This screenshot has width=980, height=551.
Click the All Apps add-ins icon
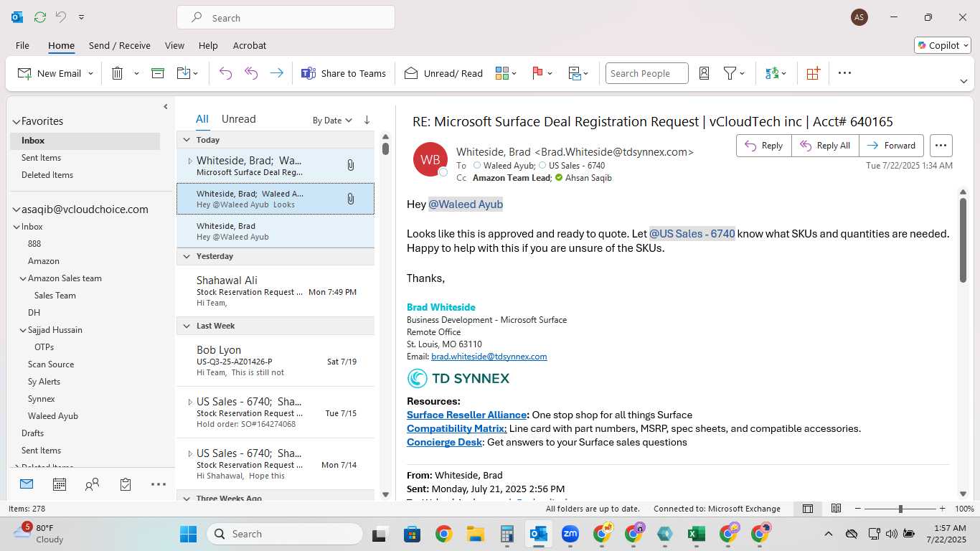pos(813,73)
